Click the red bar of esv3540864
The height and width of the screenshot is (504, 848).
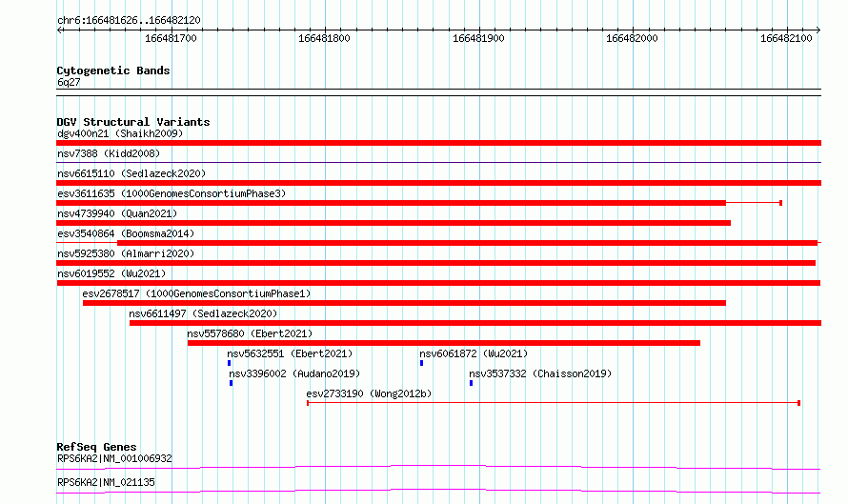[x=467, y=243]
